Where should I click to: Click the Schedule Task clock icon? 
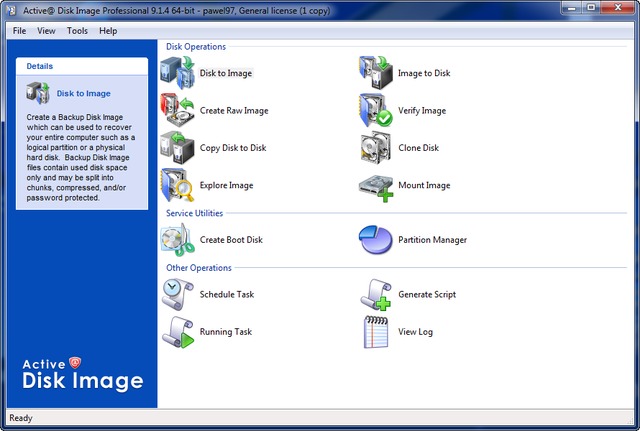176,295
